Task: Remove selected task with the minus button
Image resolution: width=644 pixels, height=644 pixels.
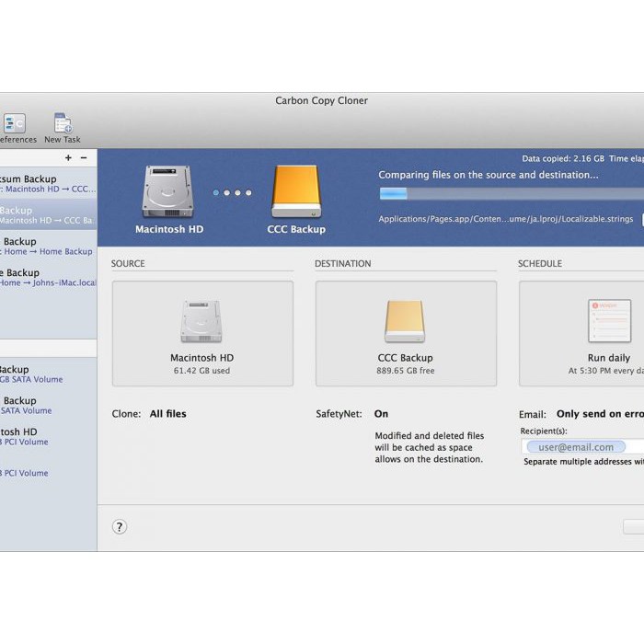Action: pos(84,158)
